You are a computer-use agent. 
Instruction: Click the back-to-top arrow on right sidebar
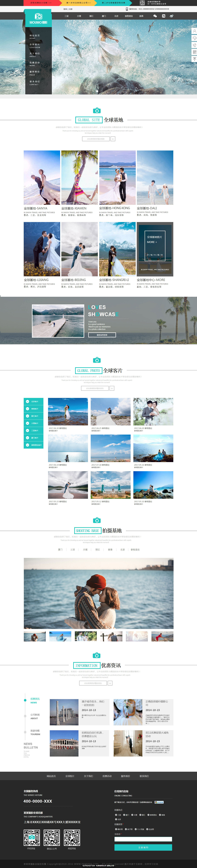click(x=194, y=59)
